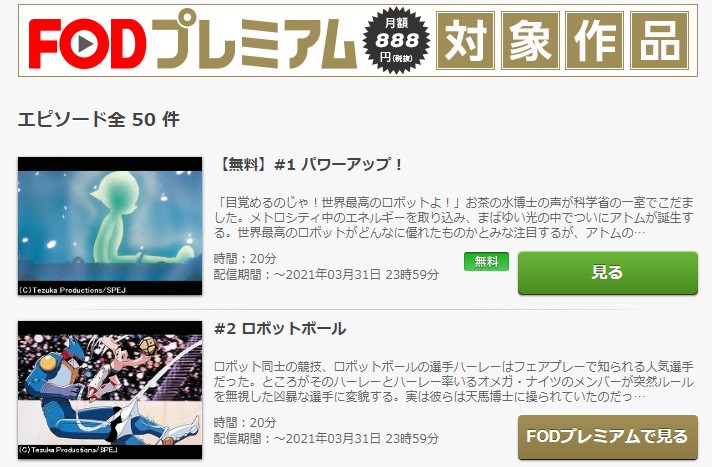Click the gold 品 character block
This screenshot has height=467, width=712.
point(660,40)
